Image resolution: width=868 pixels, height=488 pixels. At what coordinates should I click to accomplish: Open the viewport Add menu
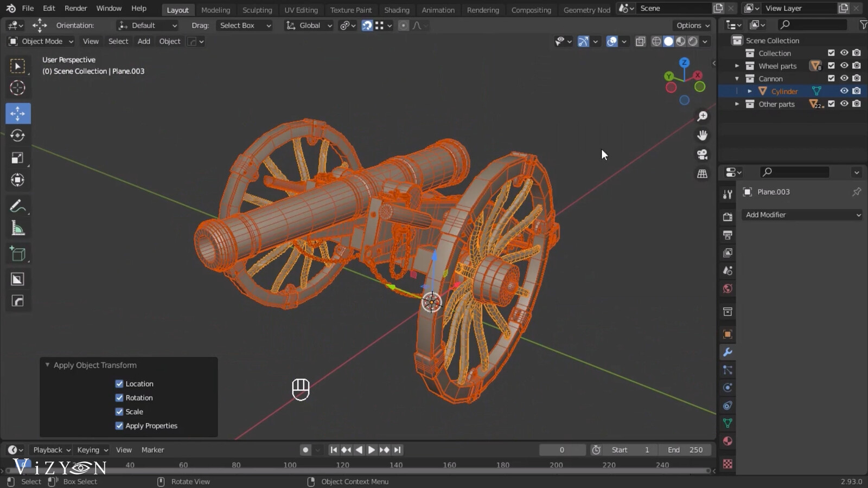(144, 41)
